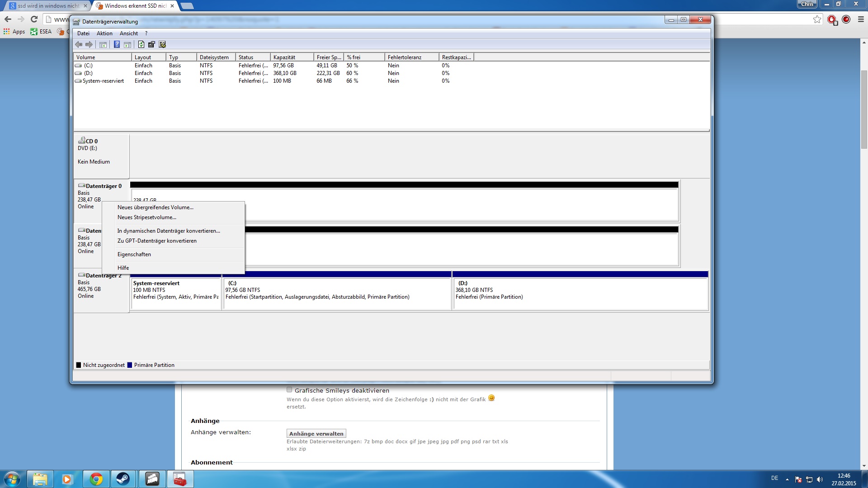Open the Aktion menu
This screenshot has height=488, width=868.
click(x=104, y=33)
